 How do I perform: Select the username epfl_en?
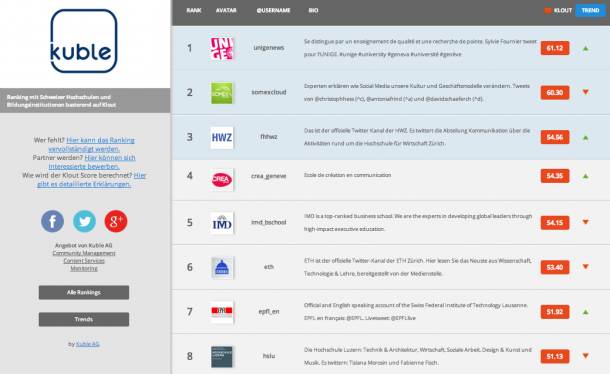click(269, 311)
